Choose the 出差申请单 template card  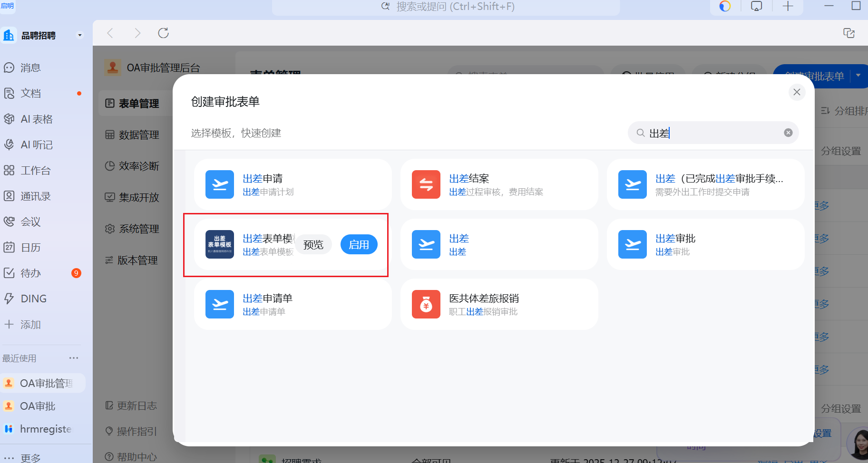[293, 304]
